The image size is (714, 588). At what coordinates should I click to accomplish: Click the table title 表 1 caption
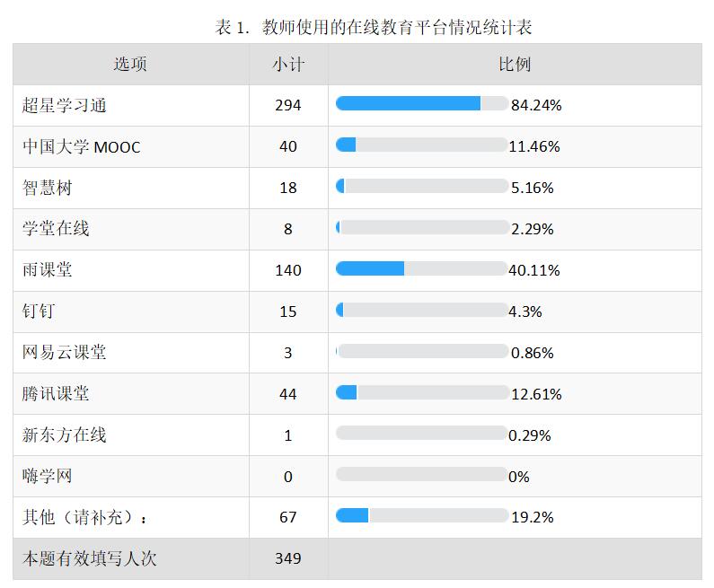tap(374, 28)
